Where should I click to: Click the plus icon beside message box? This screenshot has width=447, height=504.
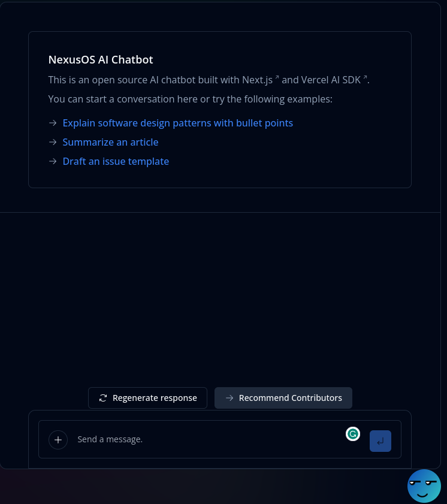coord(58,439)
